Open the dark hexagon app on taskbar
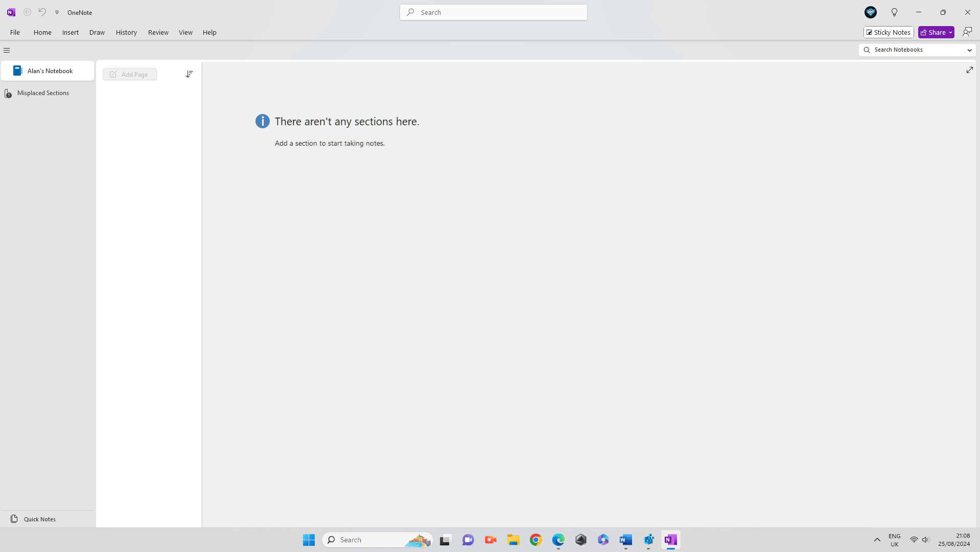This screenshot has width=980, height=552. pos(581,540)
